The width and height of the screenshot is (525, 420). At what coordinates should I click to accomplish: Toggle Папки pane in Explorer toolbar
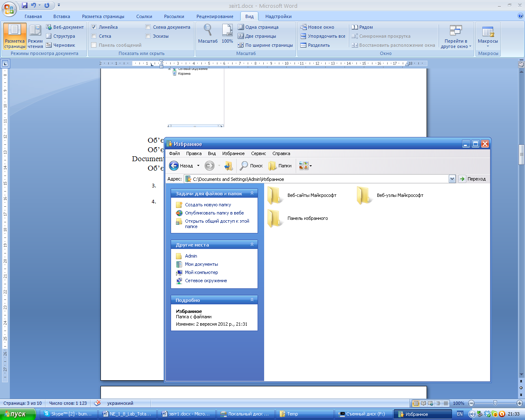[280, 166]
